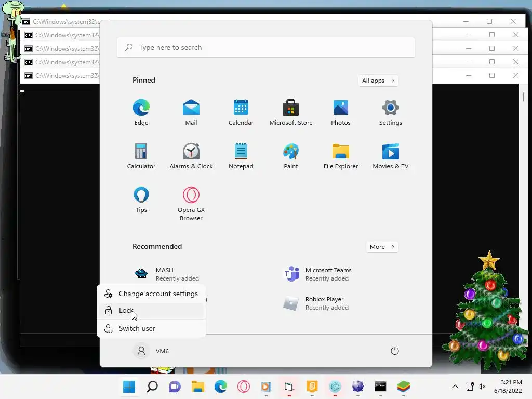The width and height of the screenshot is (532, 399).
Task: Expand More recommended items
Action: [x=382, y=247]
